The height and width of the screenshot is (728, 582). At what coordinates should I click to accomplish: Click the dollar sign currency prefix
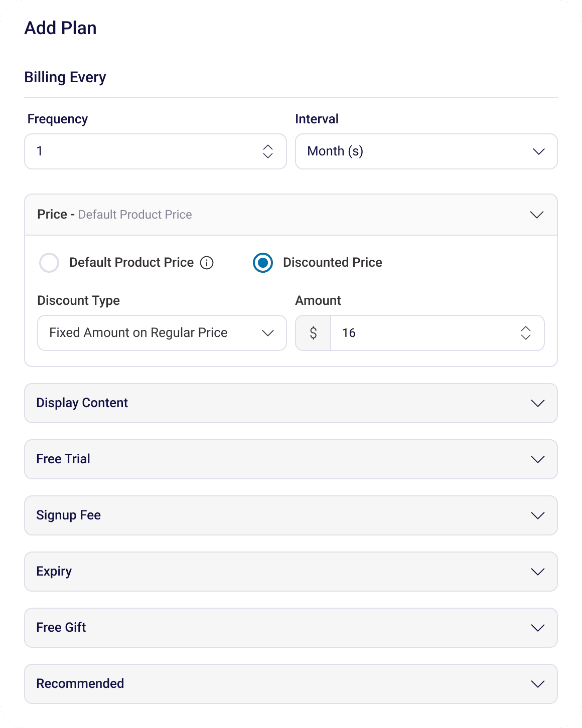pos(313,333)
